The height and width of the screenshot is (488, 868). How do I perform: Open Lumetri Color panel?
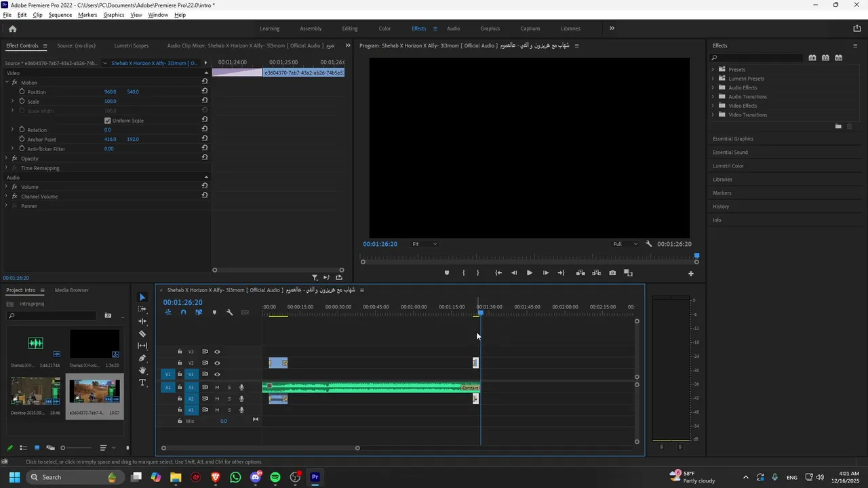728,166
